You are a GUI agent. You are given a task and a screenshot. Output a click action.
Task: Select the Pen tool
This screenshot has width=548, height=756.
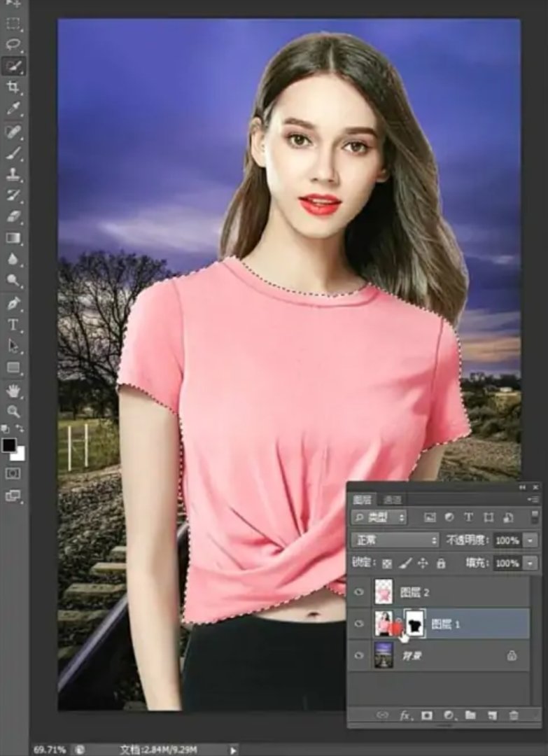(13, 303)
